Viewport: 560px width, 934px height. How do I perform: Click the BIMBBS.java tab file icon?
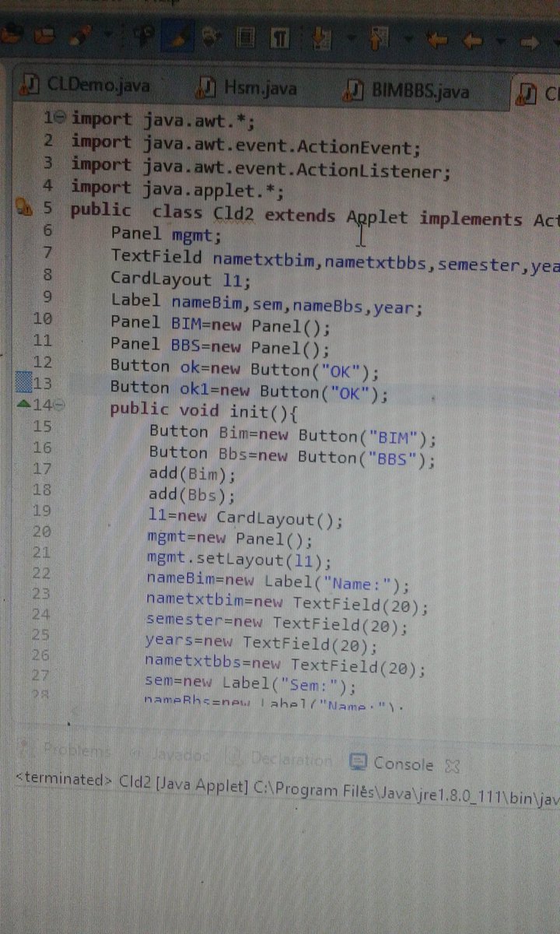354,90
